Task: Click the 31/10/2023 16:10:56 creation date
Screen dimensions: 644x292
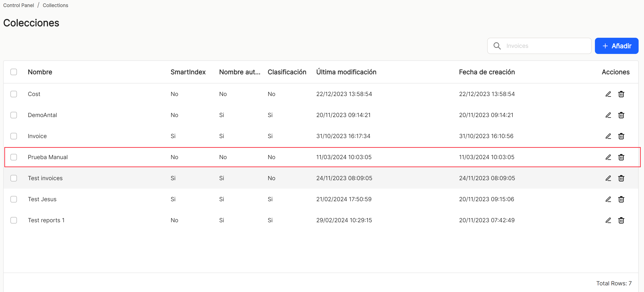Action: point(486,136)
